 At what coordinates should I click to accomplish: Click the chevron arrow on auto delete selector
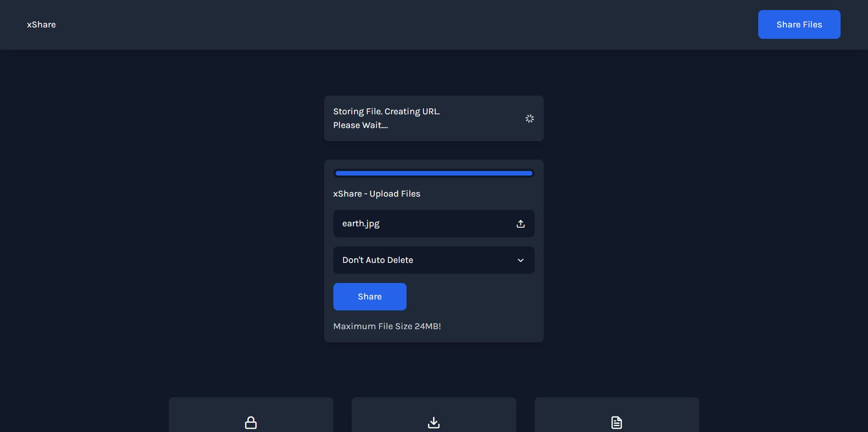[520, 260]
